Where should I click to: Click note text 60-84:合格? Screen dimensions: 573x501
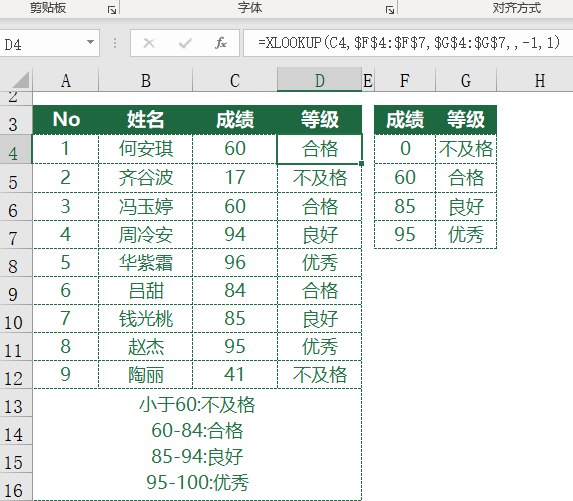click(x=197, y=431)
